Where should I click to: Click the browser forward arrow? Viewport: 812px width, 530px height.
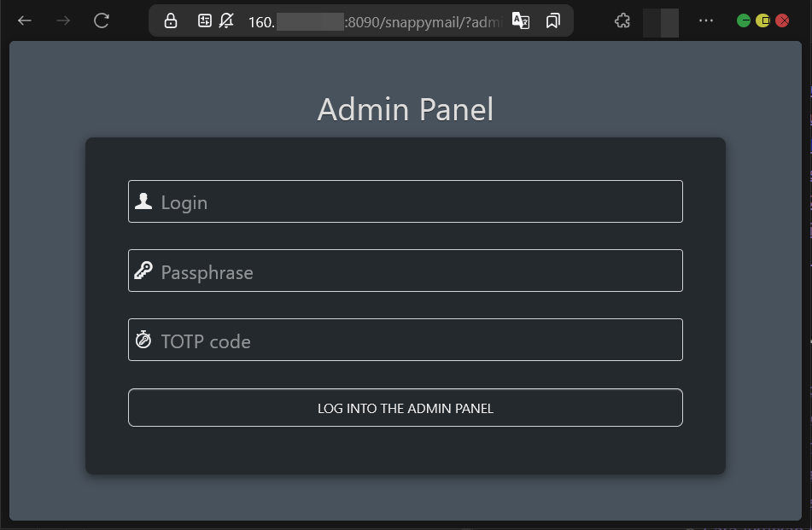point(63,20)
